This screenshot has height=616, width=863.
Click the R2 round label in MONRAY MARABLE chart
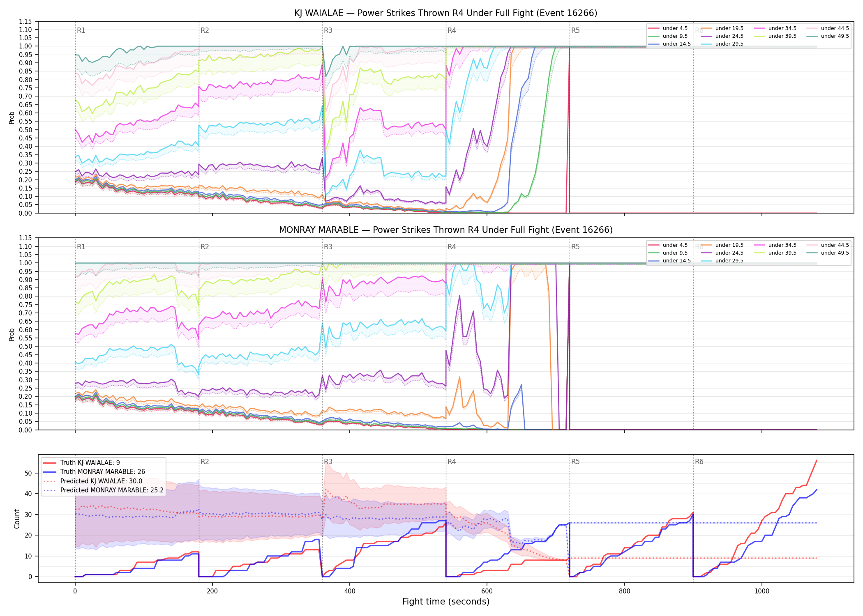pos(205,247)
